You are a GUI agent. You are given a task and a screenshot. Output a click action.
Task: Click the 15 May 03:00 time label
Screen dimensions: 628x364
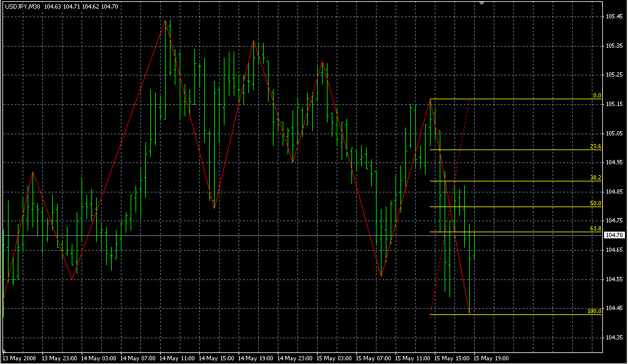[335, 357]
